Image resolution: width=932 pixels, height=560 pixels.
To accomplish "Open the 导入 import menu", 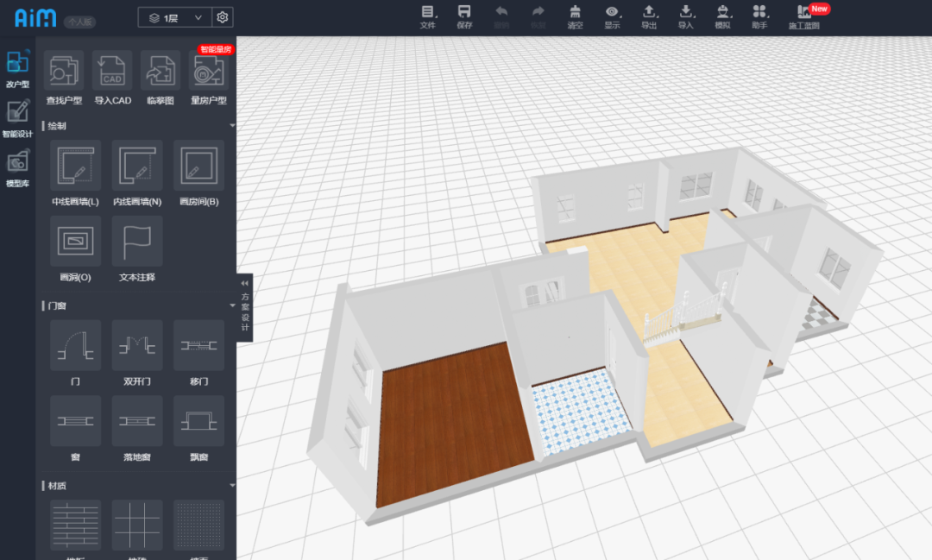I will click(x=686, y=17).
